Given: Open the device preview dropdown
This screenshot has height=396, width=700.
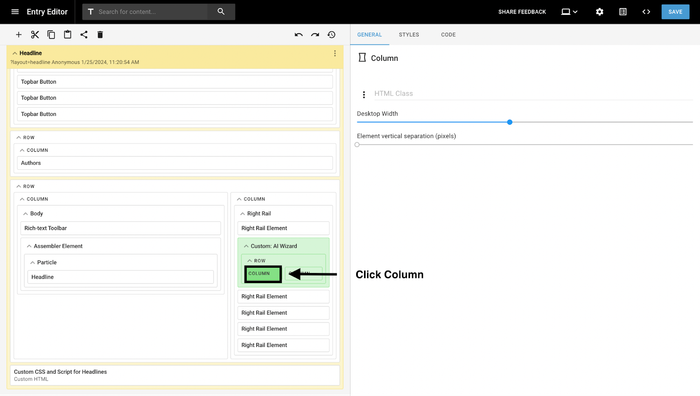Looking at the screenshot, I should [x=569, y=12].
